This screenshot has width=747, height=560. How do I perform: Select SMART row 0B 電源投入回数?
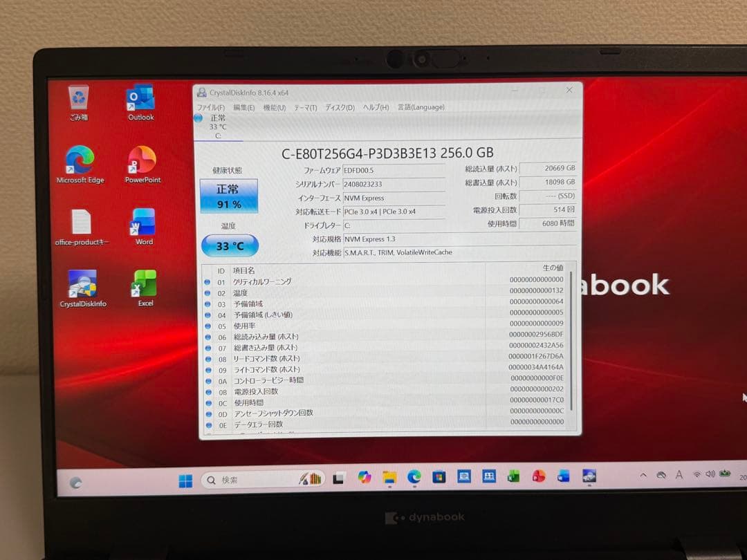(x=384, y=391)
